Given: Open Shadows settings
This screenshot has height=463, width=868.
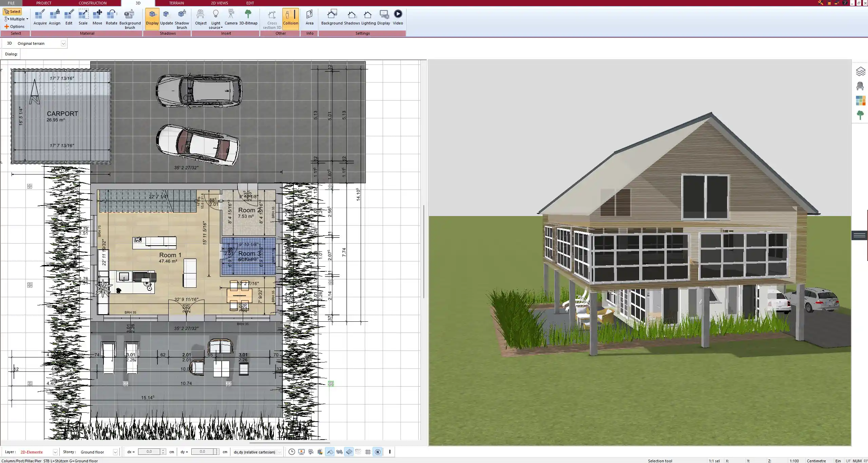Looking at the screenshot, I should (352, 18).
